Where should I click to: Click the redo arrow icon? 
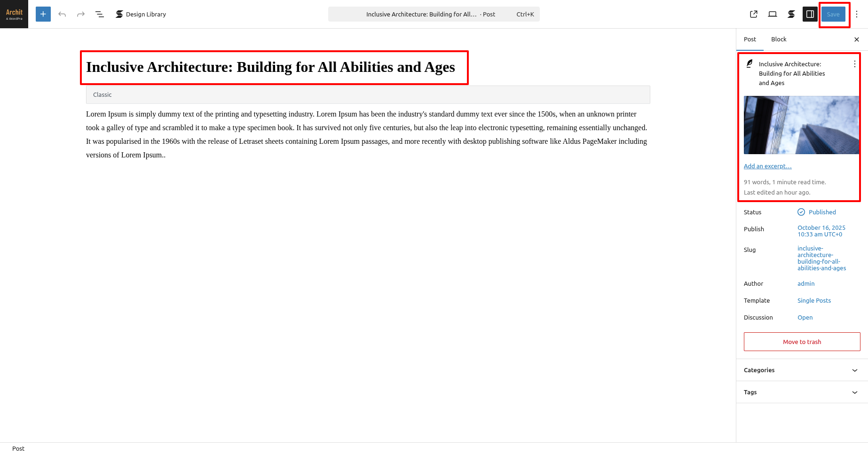click(x=81, y=14)
